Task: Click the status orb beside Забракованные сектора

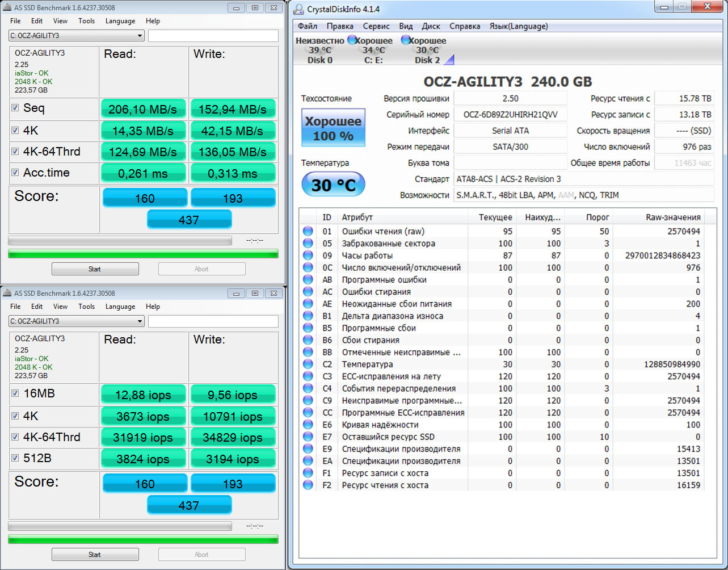Action: click(308, 243)
